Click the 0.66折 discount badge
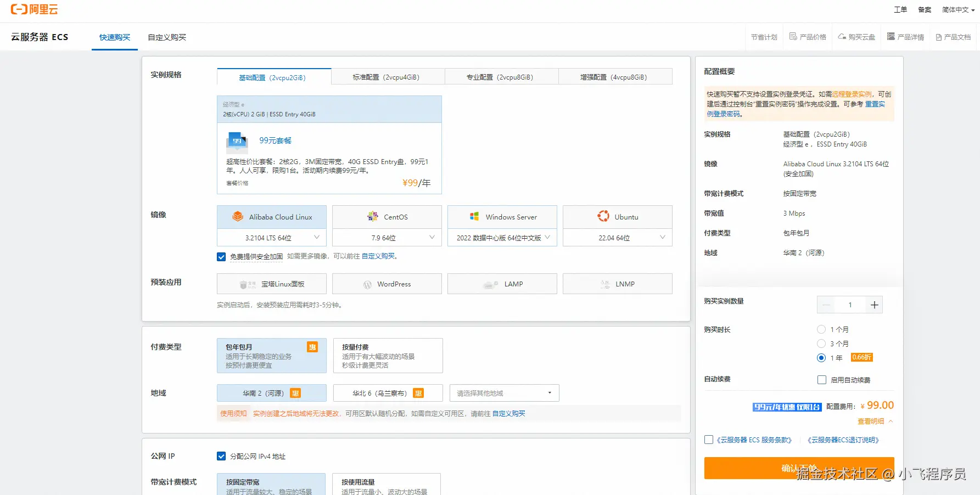The width and height of the screenshot is (980, 495). 861,357
